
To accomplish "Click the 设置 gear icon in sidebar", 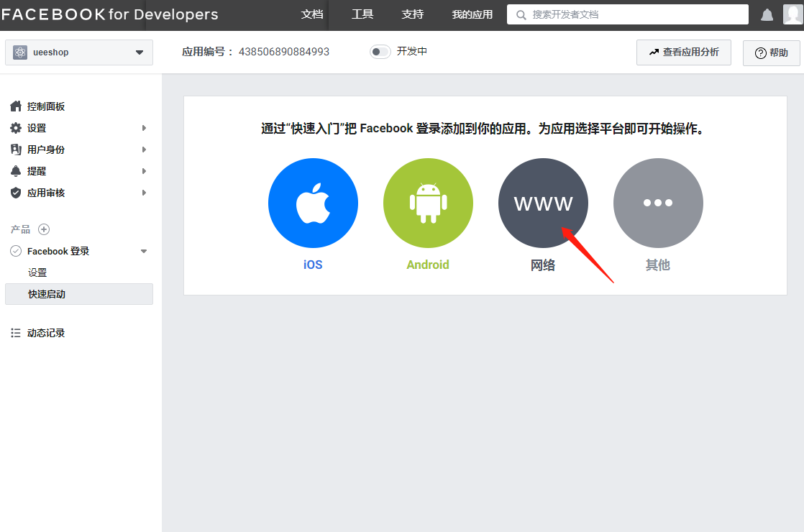I will pos(16,128).
